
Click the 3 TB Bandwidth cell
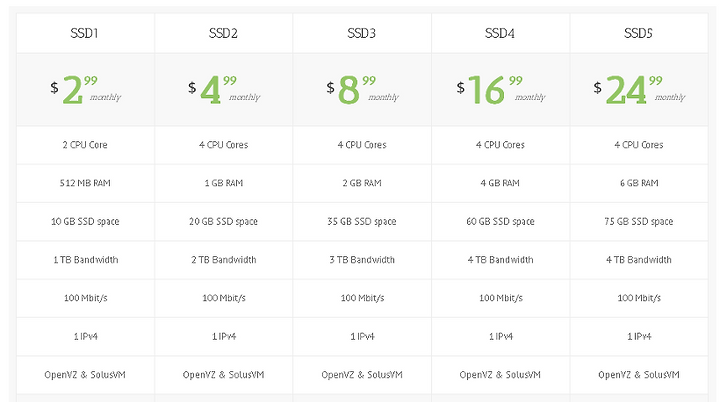[x=362, y=260]
